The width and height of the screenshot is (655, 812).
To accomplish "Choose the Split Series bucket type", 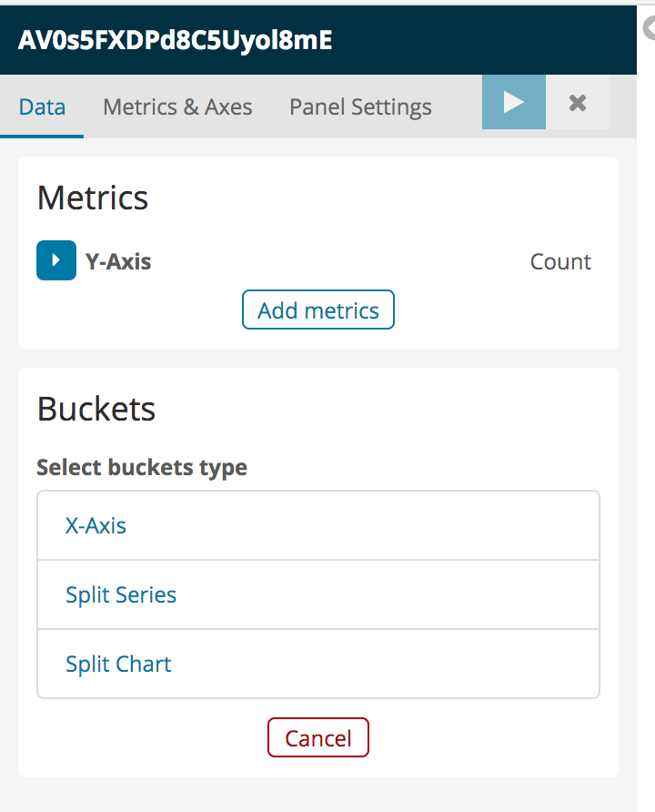I will (121, 594).
